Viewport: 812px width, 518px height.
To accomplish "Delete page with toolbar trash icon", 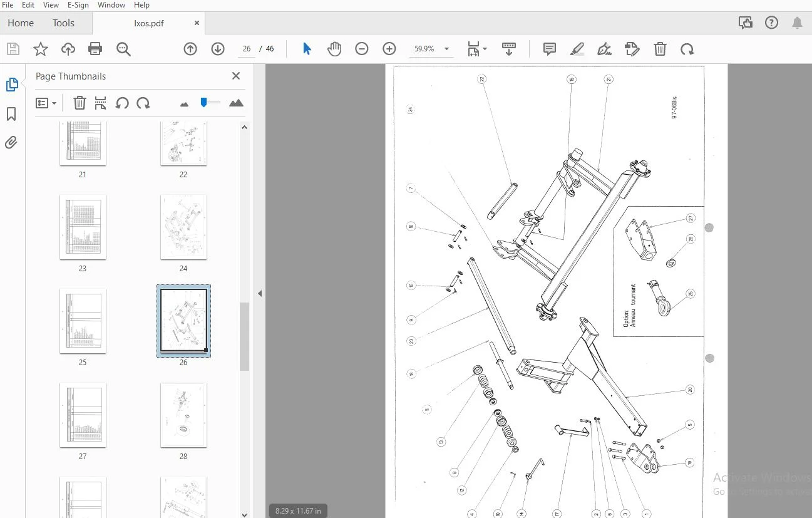I will [x=660, y=49].
